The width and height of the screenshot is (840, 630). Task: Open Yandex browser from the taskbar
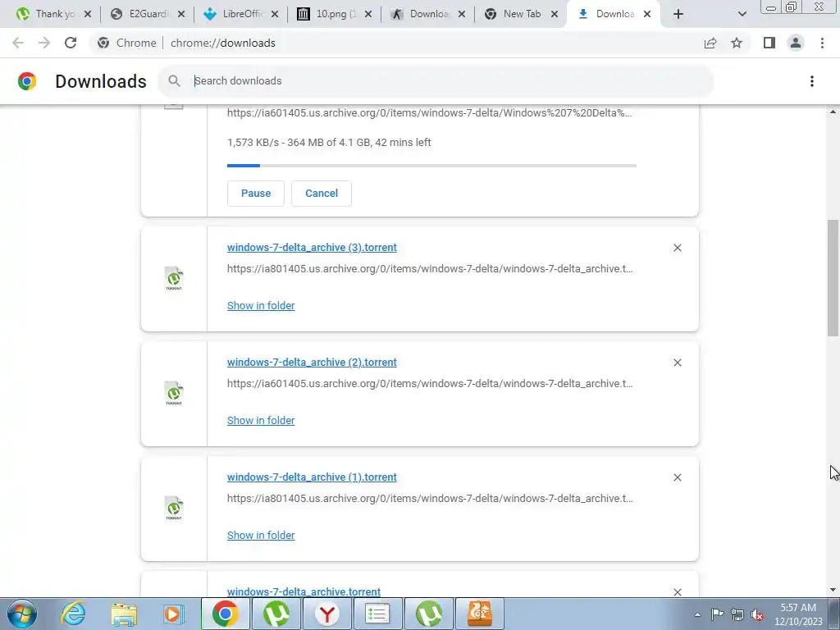(327, 614)
